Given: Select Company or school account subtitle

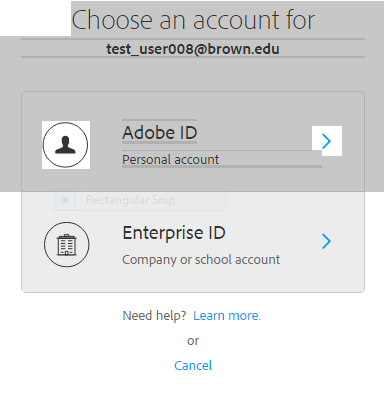Looking at the screenshot, I should coord(201,259).
